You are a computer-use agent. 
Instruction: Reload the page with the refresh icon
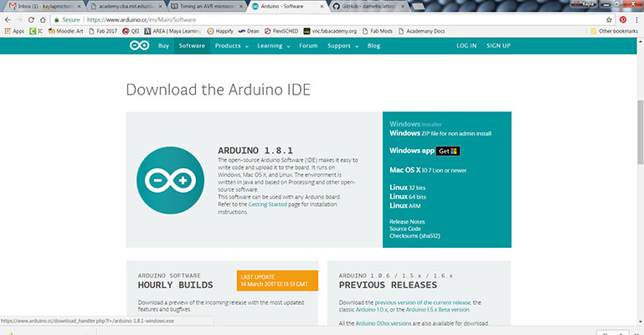tap(31, 20)
